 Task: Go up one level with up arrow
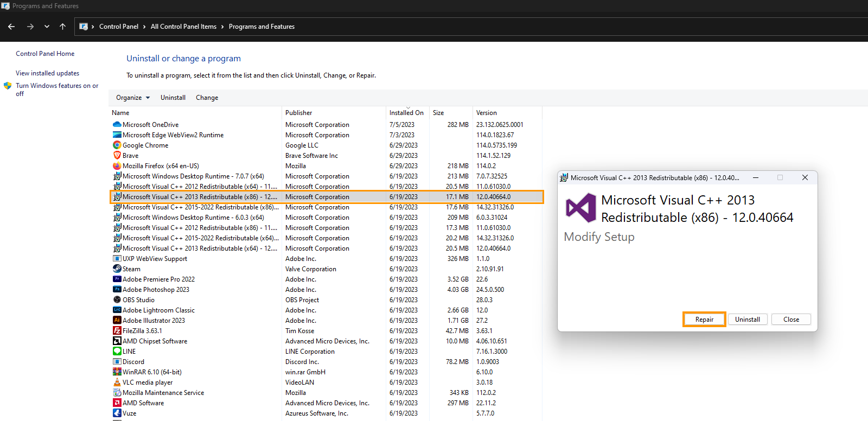pyautogui.click(x=62, y=26)
